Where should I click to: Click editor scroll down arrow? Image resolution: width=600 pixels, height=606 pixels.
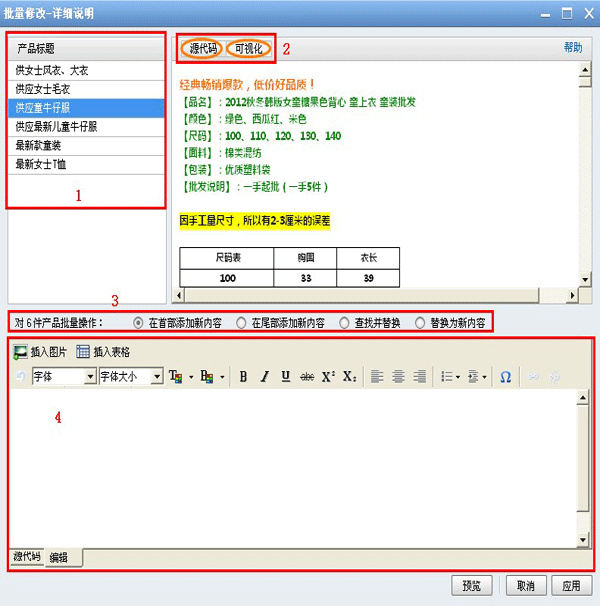583,540
